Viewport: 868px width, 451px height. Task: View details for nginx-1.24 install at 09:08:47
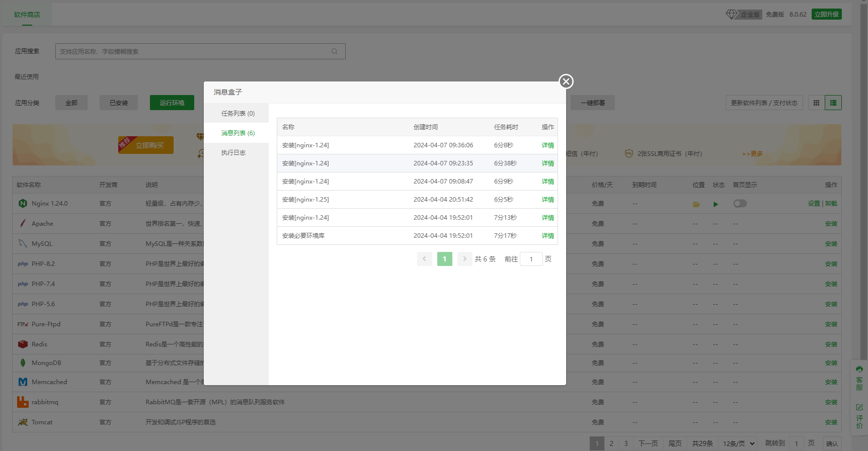click(547, 182)
